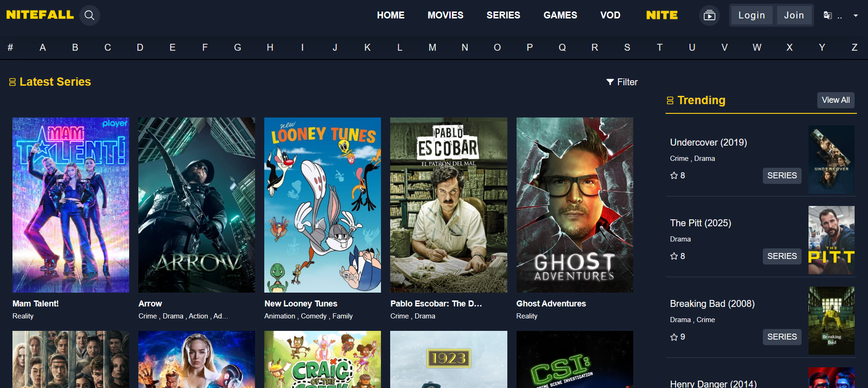868x388 pixels.
Task: Open the search magnifier icon
Action: (x=89, y=15)
